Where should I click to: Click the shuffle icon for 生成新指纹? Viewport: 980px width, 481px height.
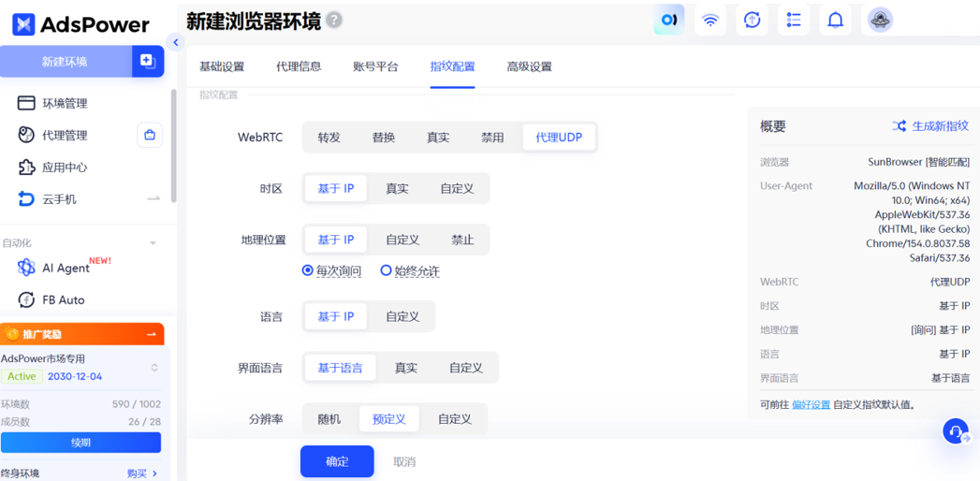[x=899, y=125]
